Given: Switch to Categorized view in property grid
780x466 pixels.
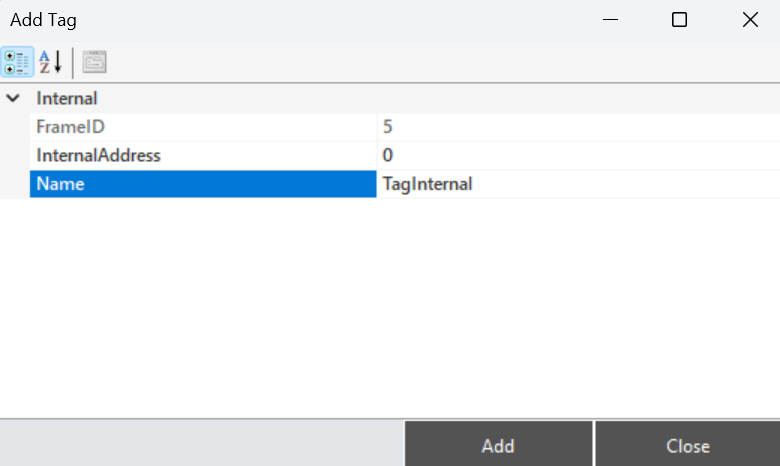Looking at the screenshot, I should click(x=17, y=62).
